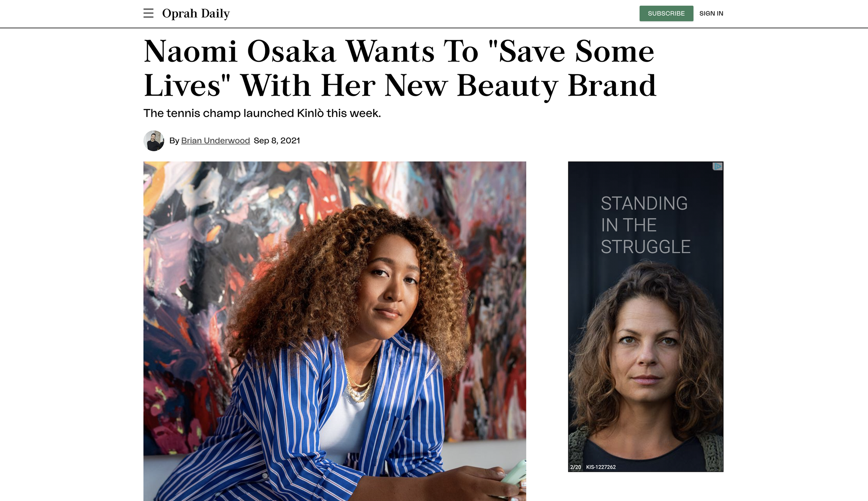Click the AdChoices icon on the ad

pos(717,167)
